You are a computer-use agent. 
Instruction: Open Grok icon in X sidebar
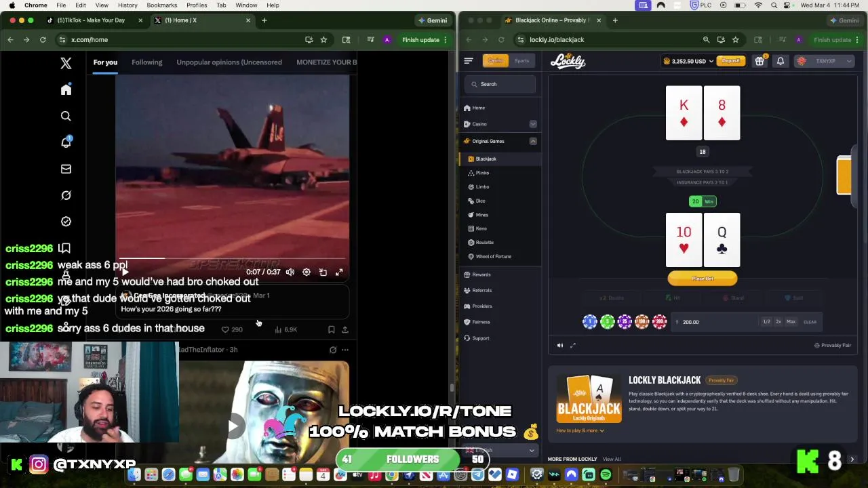[x=66, y=195]
